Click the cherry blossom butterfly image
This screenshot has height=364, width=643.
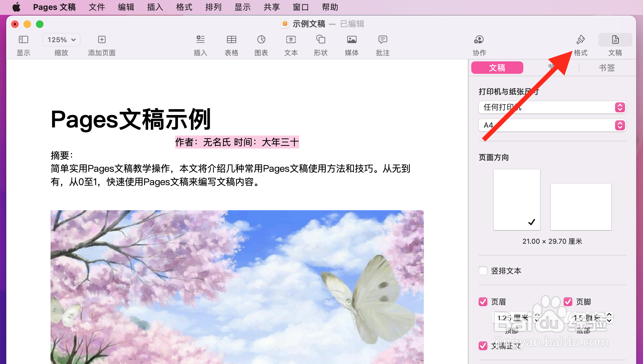click(237, 287)
